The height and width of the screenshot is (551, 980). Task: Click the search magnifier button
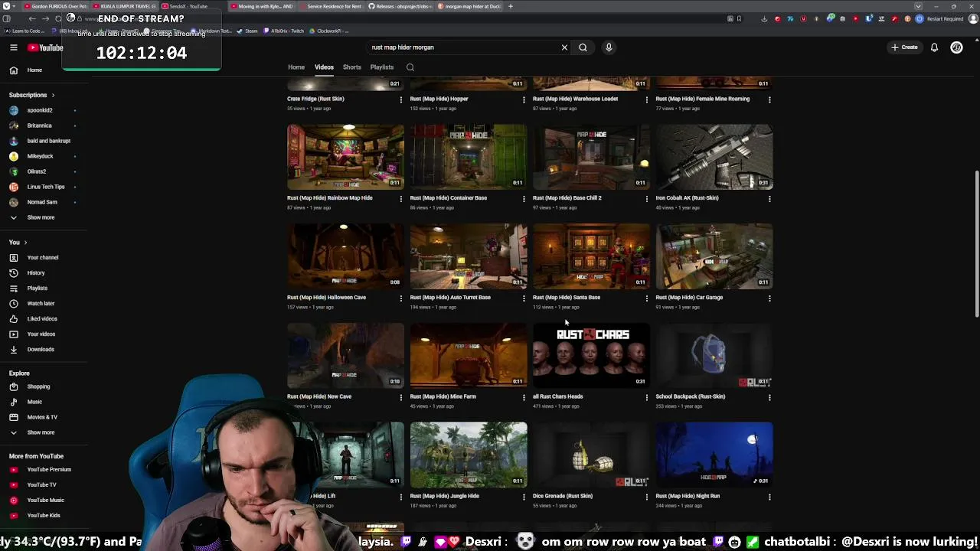coord(583,47)
